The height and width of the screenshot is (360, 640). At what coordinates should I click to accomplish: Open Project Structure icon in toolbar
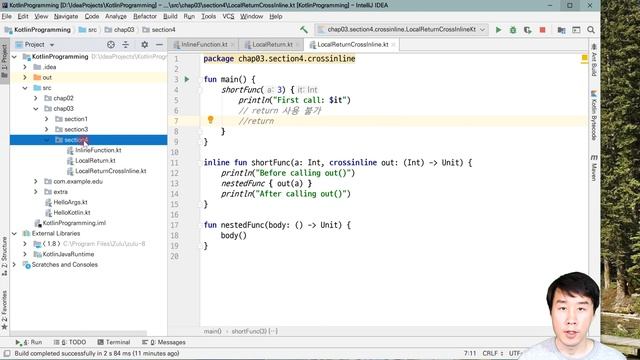point(561,30)
